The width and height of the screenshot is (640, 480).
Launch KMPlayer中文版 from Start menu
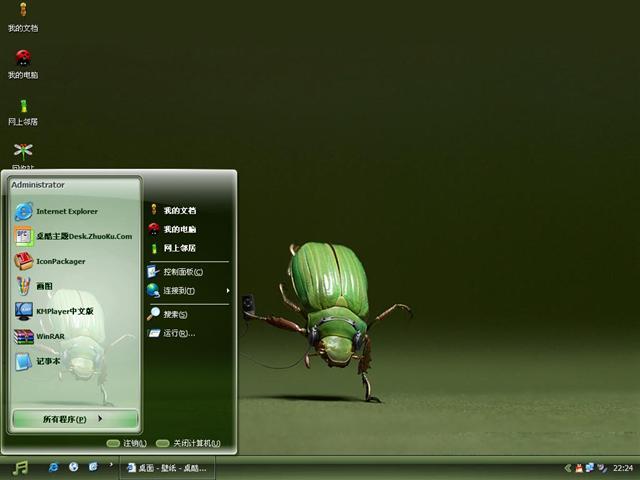pyautogui.click(x=64, y=311)
